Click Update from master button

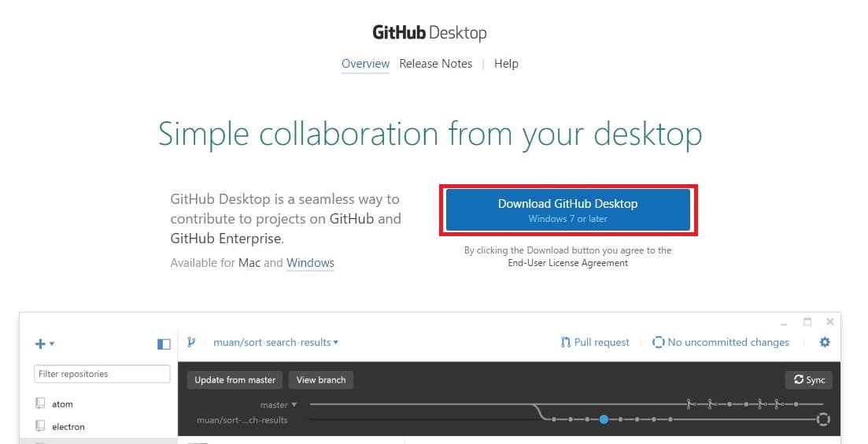point(235,379)
